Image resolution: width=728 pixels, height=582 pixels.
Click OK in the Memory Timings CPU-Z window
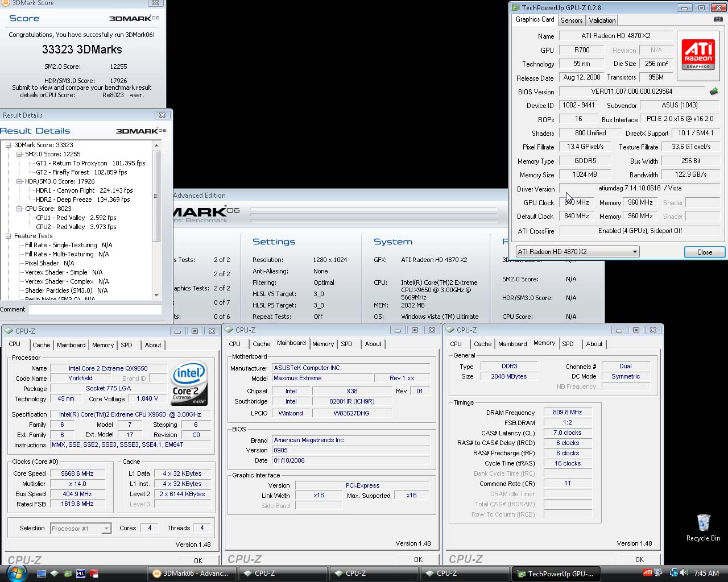(639, 559)
